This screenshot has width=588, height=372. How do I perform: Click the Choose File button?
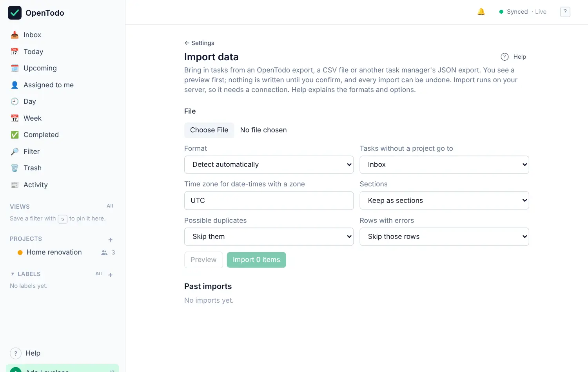209,130
